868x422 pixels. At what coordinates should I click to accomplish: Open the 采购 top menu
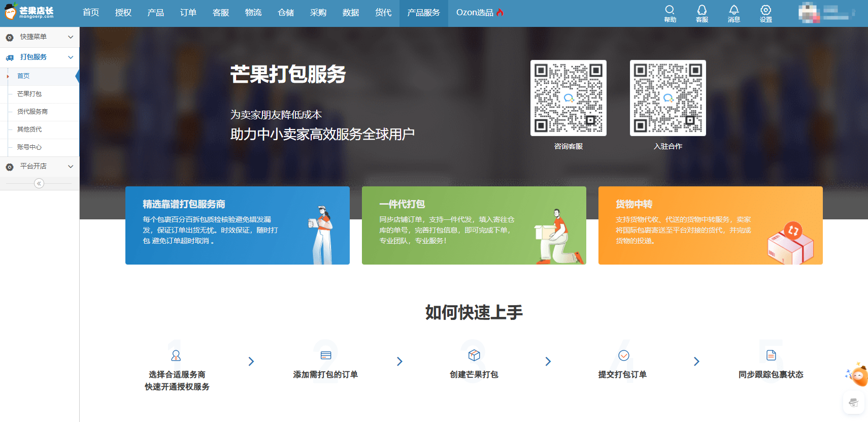318,13
